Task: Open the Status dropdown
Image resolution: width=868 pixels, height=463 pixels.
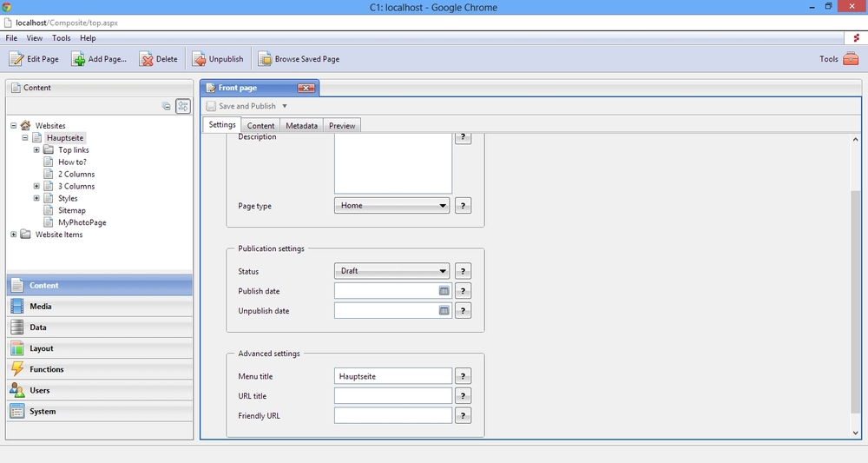Action: click(392, 271)
